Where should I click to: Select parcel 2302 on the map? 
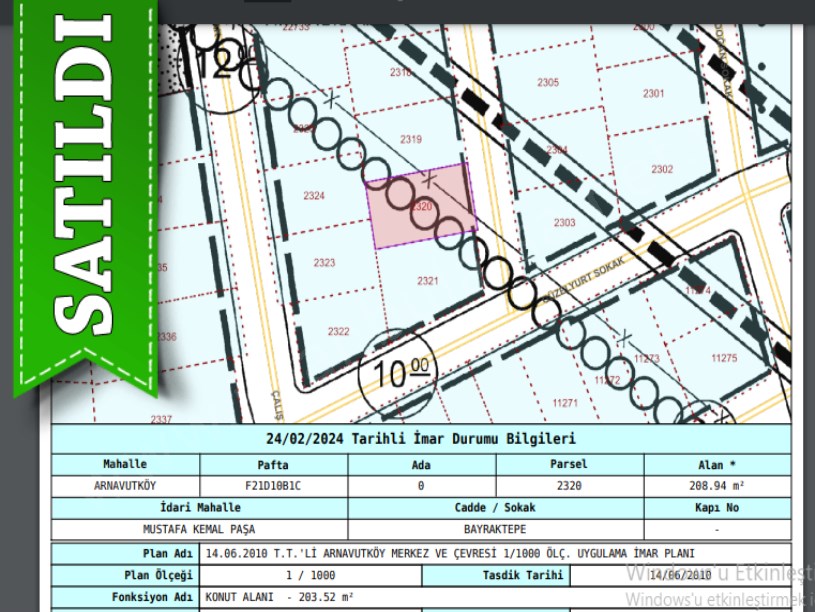[x=662, y=169]
